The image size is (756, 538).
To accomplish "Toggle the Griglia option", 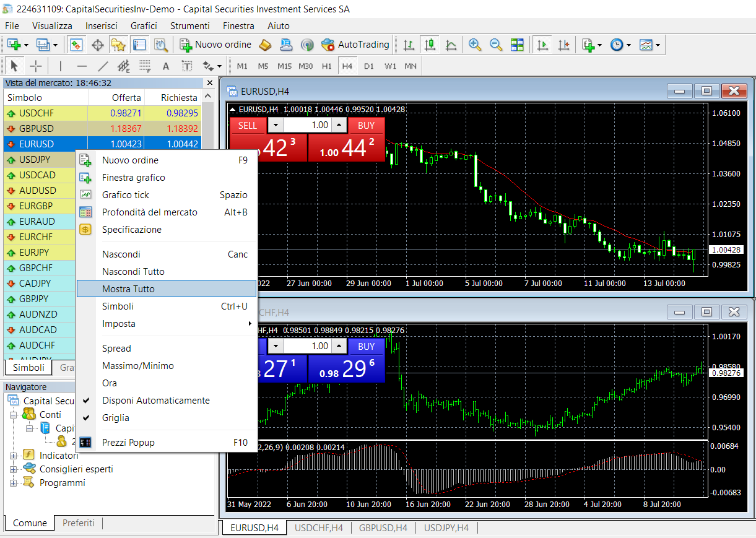I will (167, 417).
